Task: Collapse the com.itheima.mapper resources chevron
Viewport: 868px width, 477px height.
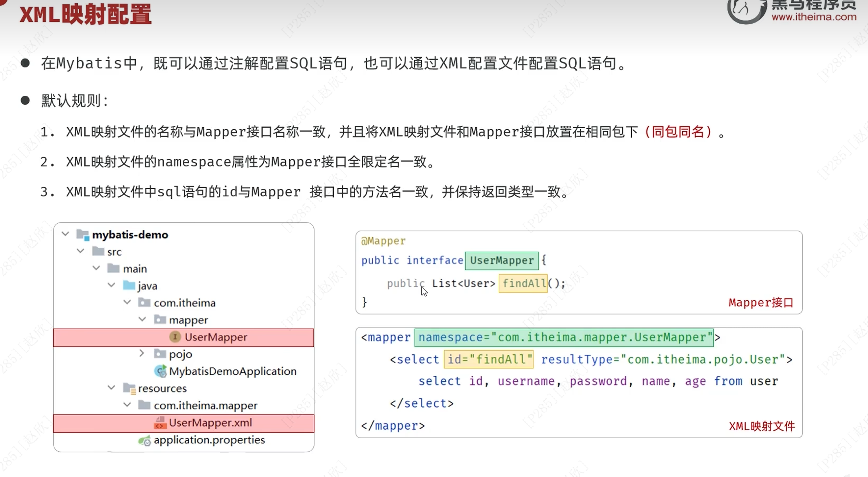Action: [127, 405]
